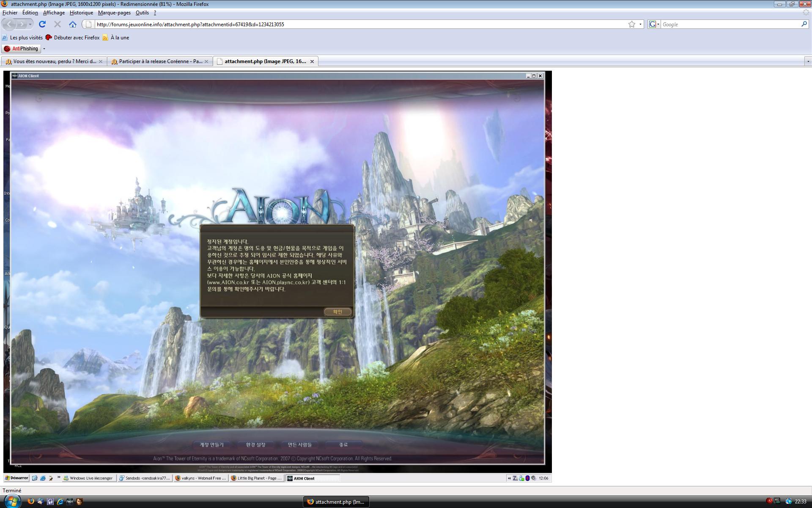Open the back/forward history dropdown
Image resolution: width=812 pixels, height=508 pixels.
[x=30, y=24]
